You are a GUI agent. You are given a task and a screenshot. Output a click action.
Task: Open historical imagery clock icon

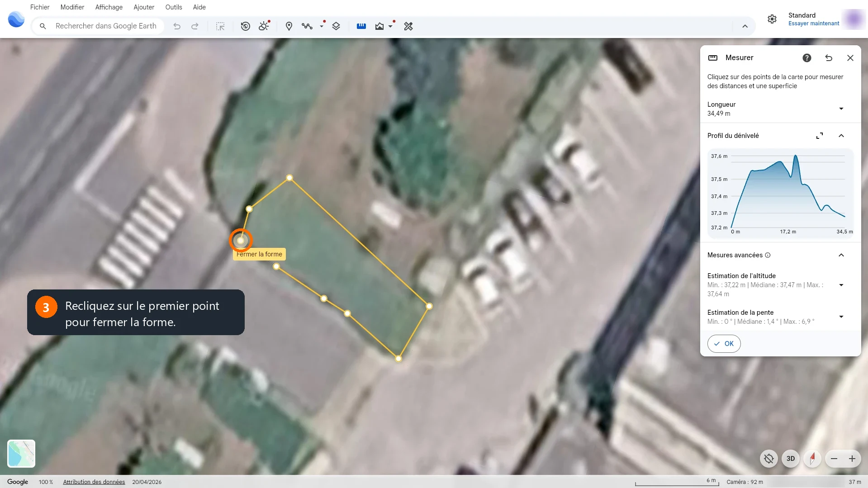pyautogui.click(x=245, y=26)
